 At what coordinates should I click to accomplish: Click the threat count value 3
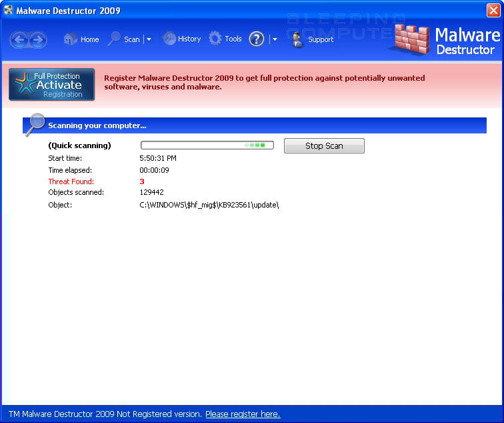click(x=142, y=181)
